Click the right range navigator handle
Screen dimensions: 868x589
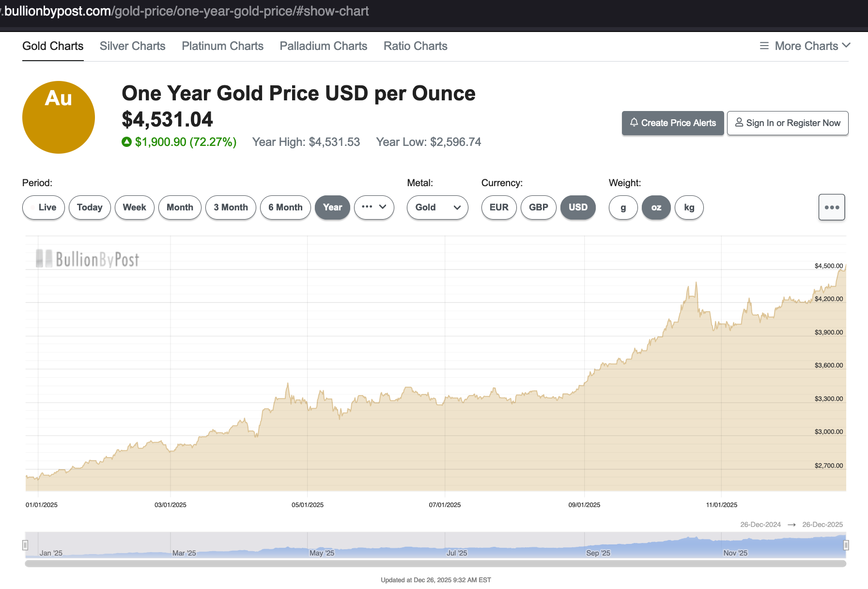[846, 545]
